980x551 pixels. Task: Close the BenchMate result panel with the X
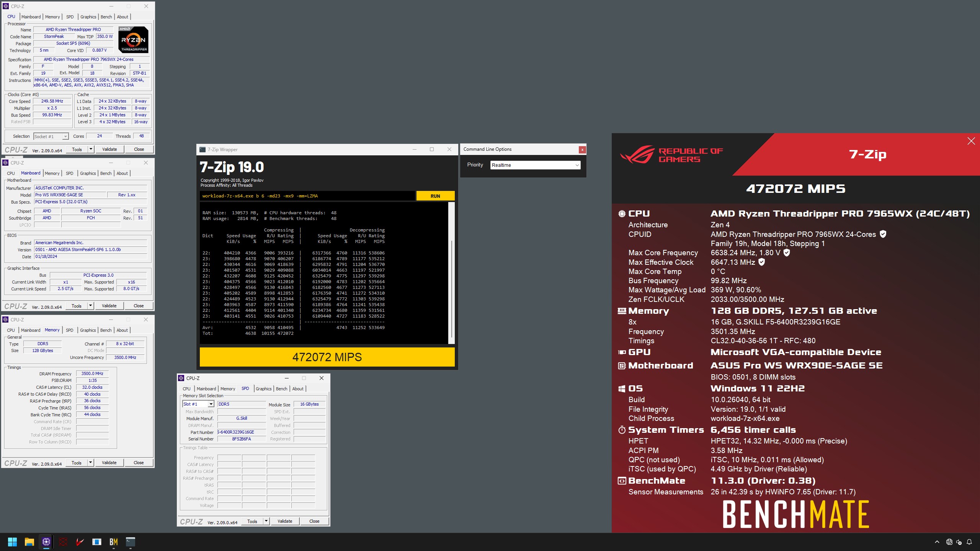click(971, 141)
